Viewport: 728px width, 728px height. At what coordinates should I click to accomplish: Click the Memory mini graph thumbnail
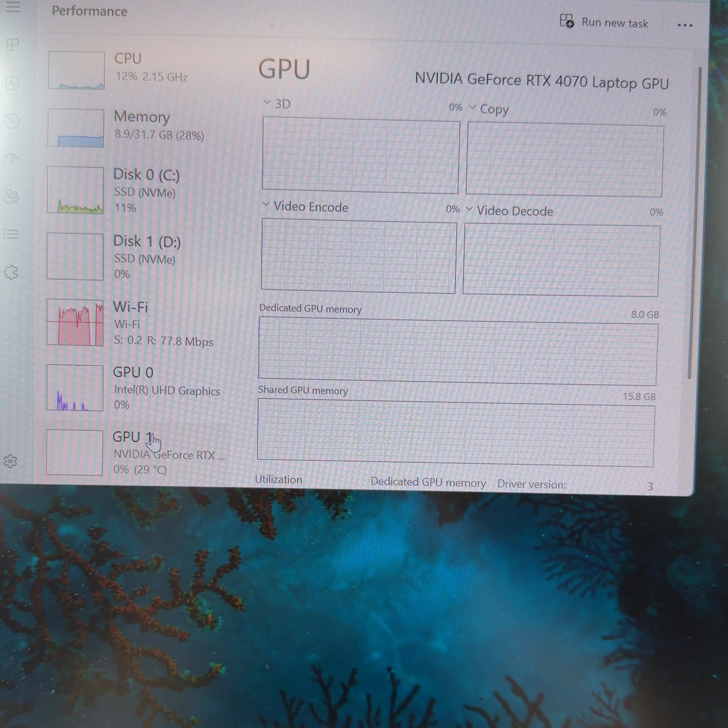[76, 128]
